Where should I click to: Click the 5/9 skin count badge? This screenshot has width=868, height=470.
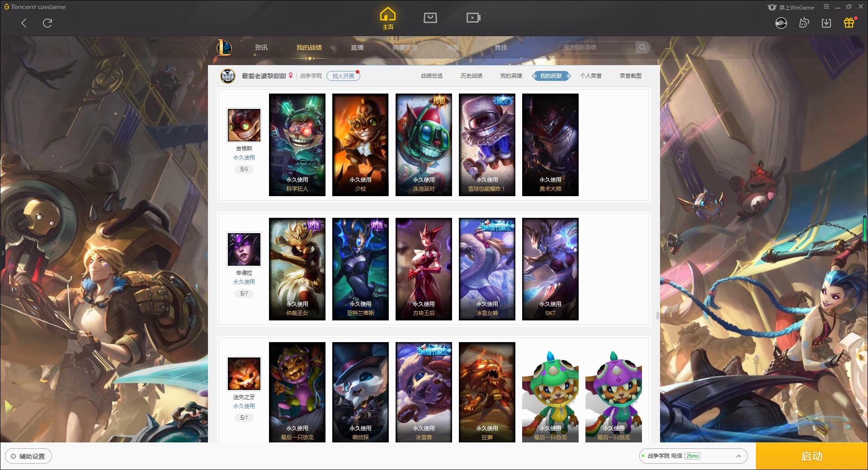point(244,169)
